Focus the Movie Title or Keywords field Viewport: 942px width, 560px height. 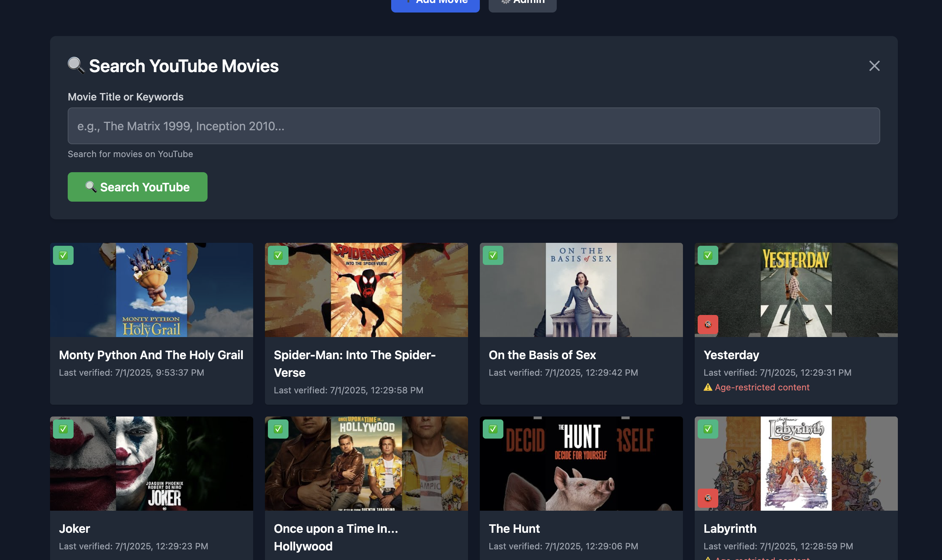tap(474, 126)
